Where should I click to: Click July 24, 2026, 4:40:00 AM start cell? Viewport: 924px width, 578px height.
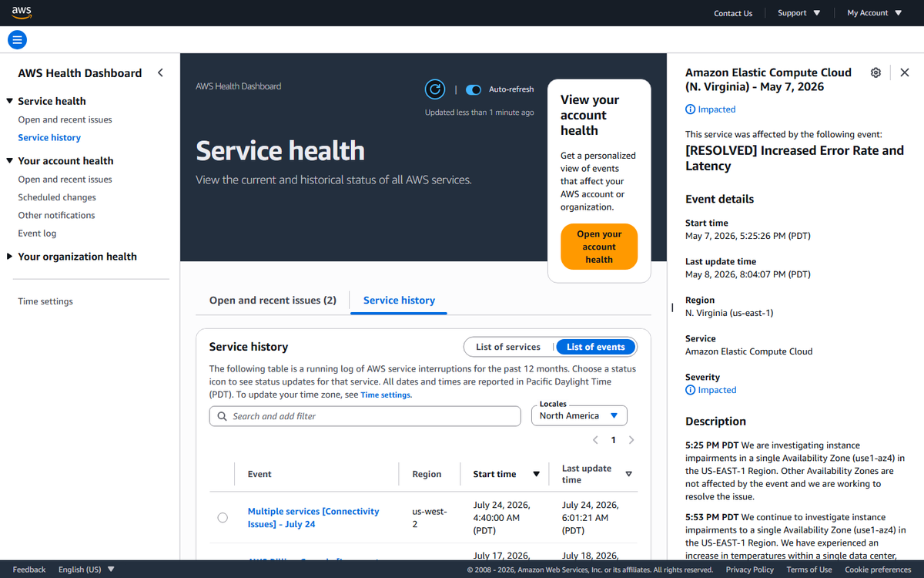[501, 518]
